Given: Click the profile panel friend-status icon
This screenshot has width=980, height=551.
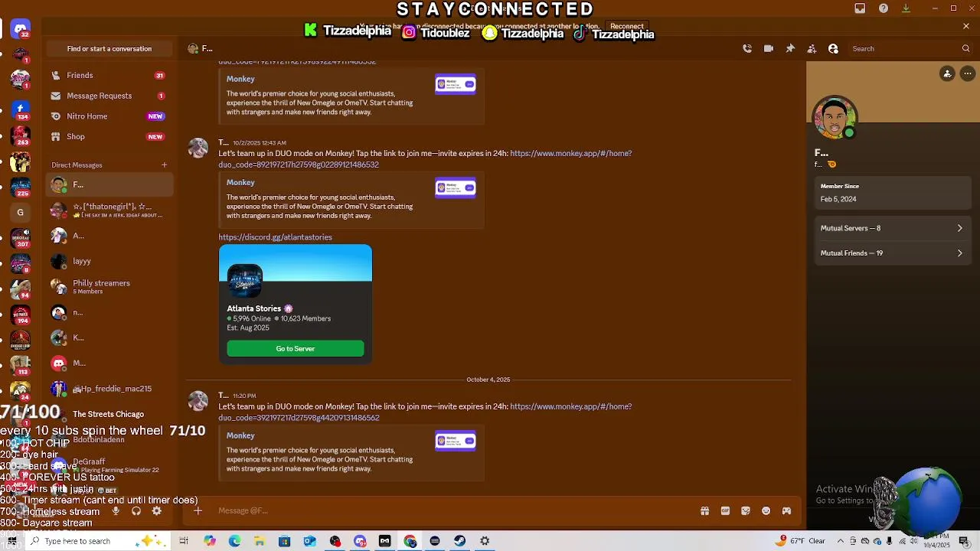Looking at the screenshot, I should [947, 73].
